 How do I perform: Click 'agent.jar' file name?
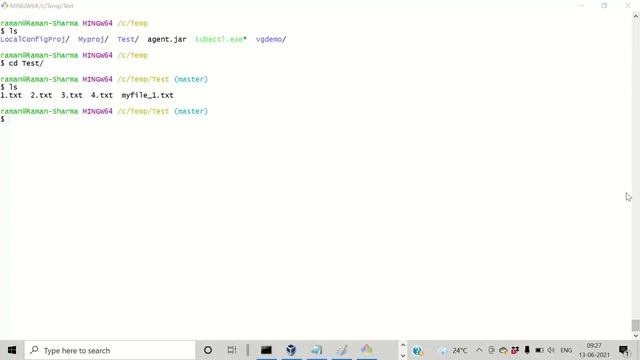point(167,39)
